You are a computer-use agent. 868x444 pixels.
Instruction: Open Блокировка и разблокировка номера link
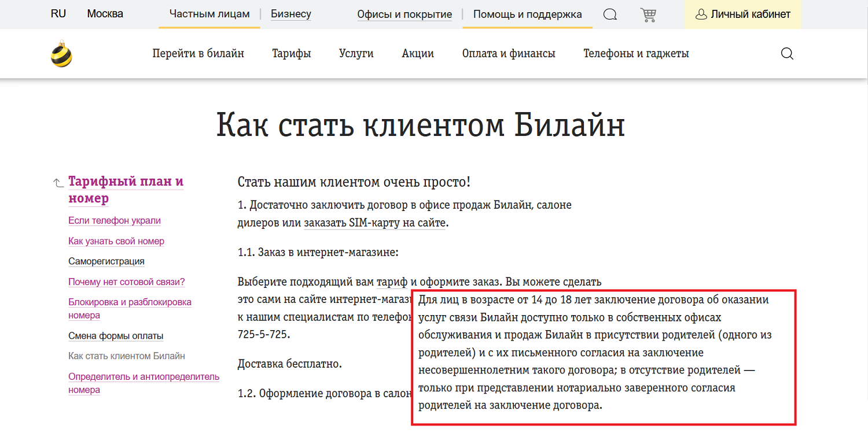[x=130, y=309]
